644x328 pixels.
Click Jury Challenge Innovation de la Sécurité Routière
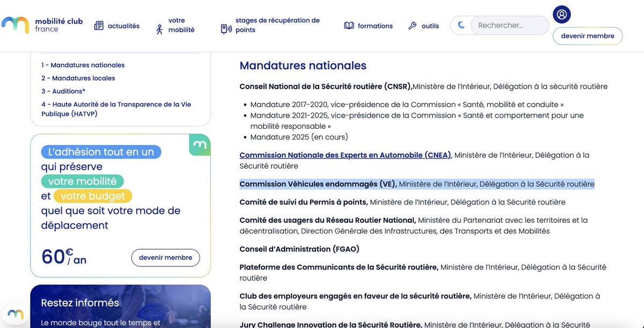(x=331, y=325)
